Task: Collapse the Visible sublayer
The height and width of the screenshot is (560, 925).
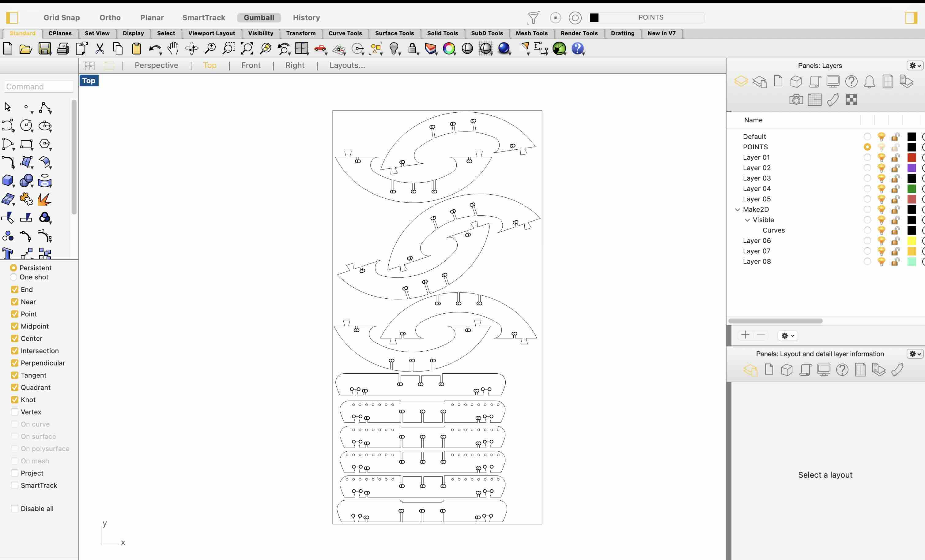Action: click(x=747, y=220)
